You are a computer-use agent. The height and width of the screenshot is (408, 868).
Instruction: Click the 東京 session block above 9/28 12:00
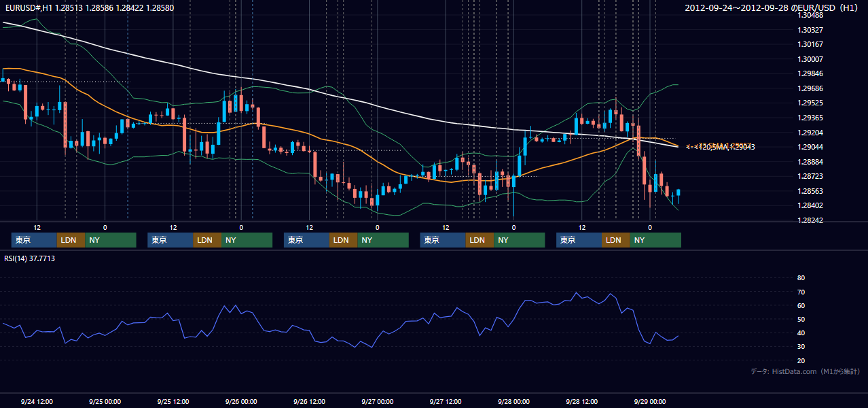pos(579,240)
